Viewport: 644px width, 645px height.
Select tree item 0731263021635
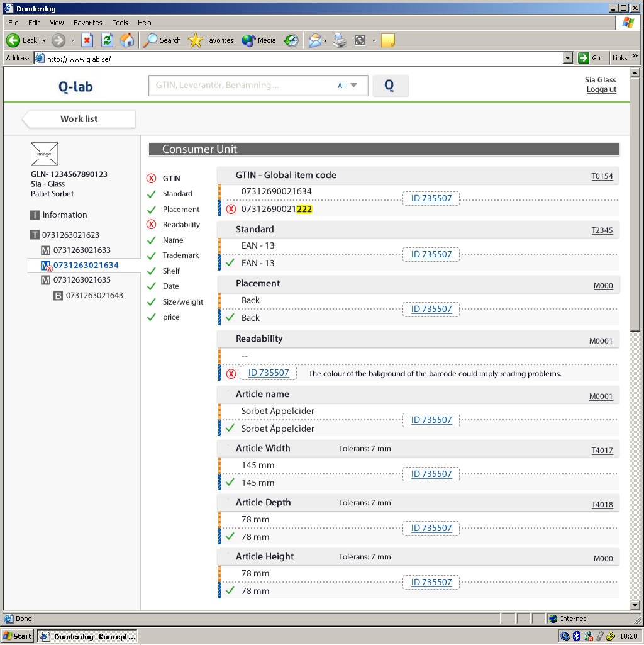click(x=81, y=280)
